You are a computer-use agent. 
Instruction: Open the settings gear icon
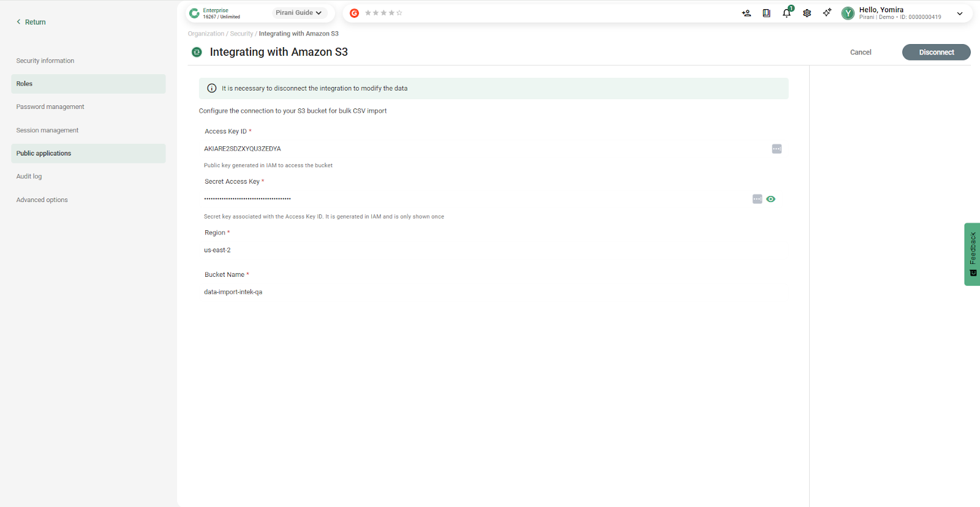(x=807, y=13)
